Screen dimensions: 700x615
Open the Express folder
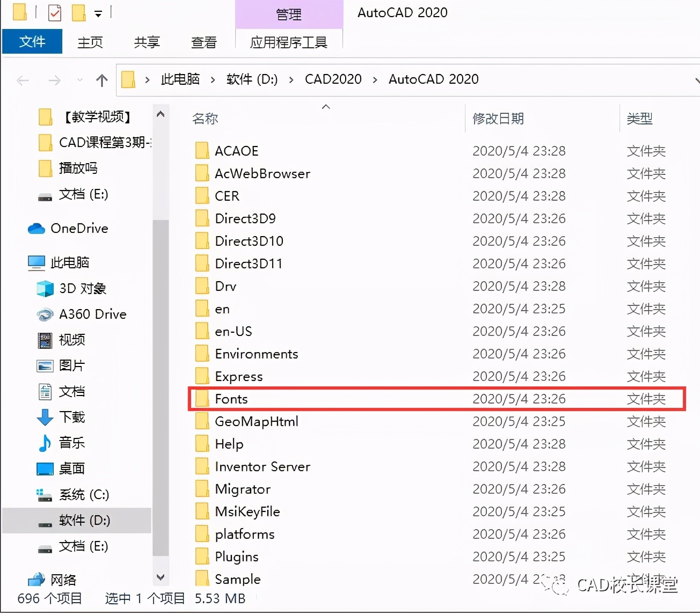[x=239, y=376]
